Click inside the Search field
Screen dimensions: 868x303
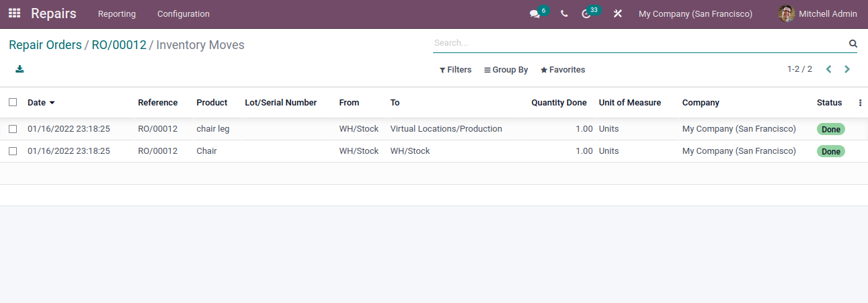[x=639, y=43]
